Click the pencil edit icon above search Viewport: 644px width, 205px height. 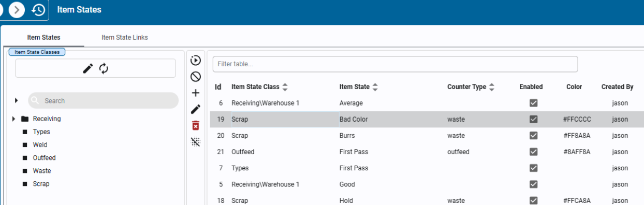click(x=89, y=68)
